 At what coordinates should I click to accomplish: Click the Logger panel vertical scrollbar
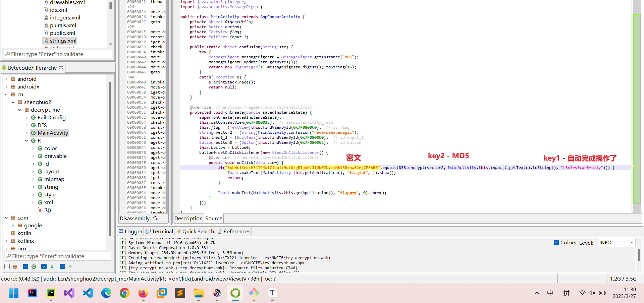pyautogui.click(x=639, y=255)
